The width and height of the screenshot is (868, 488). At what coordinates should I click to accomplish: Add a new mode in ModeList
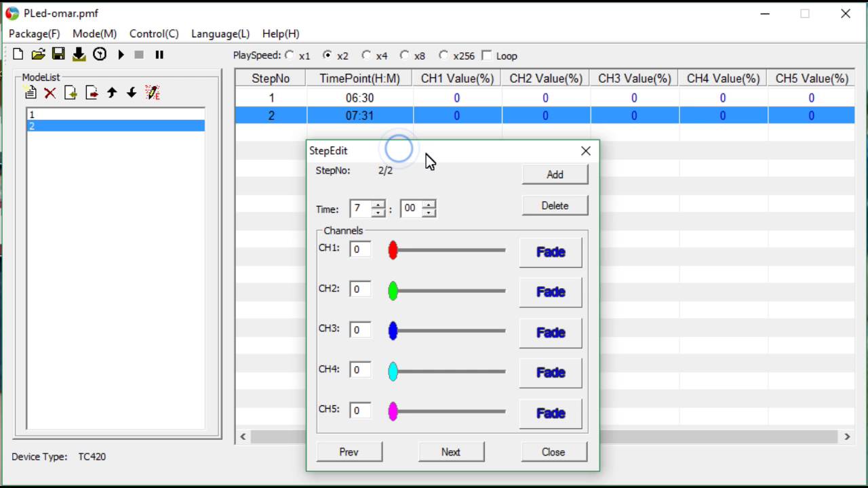(30, 93)
